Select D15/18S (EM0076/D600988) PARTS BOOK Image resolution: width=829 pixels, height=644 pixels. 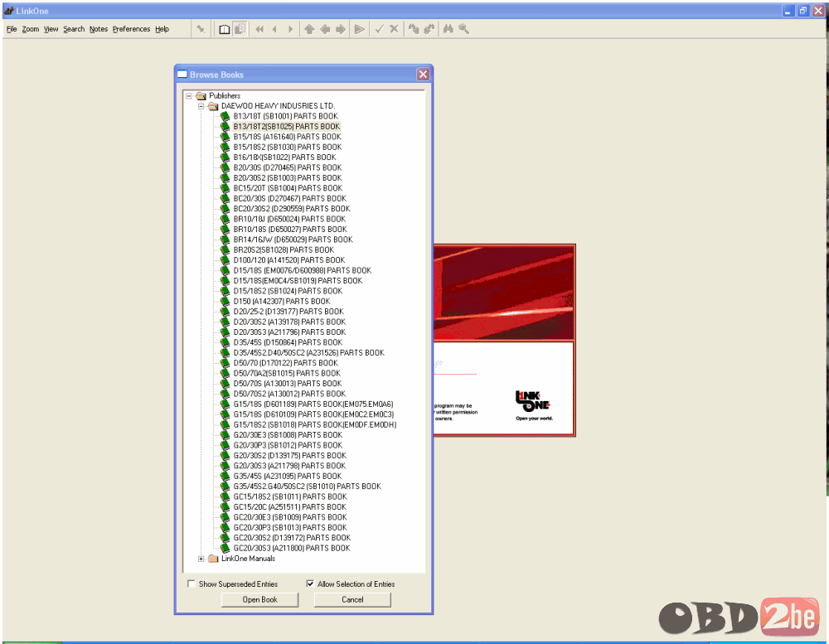(303, 271)
